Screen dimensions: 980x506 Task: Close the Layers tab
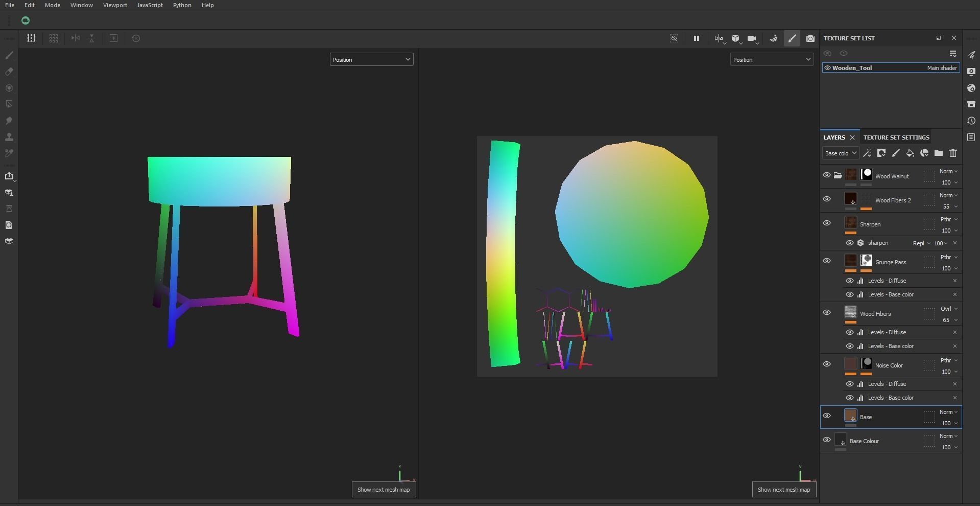click(852, 137)
